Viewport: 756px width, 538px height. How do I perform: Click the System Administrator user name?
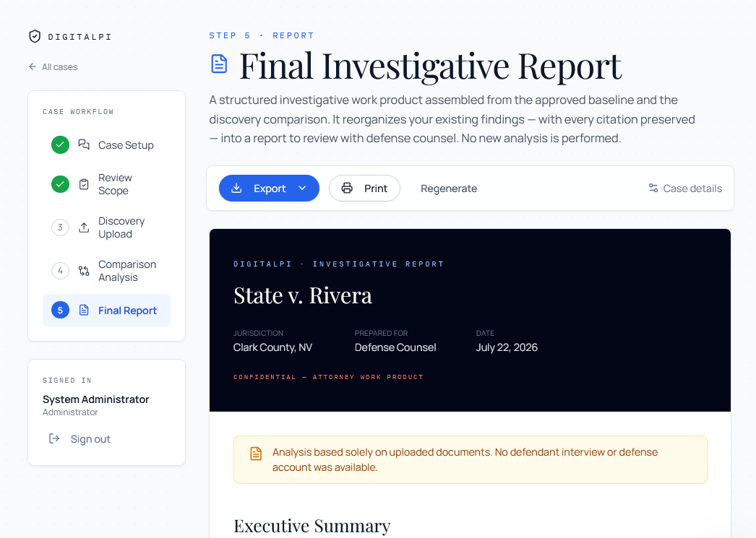pos(95,399)
